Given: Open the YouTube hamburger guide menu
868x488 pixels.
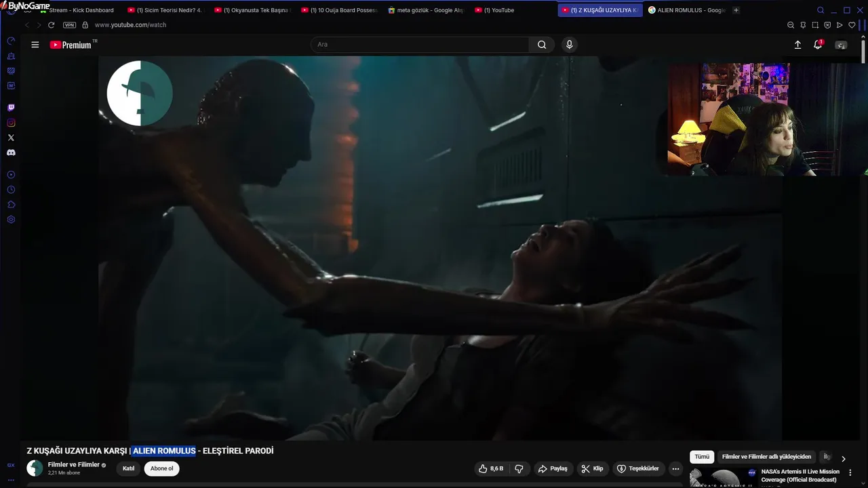Looking at the screenshot, I should (x=35, y=45).
